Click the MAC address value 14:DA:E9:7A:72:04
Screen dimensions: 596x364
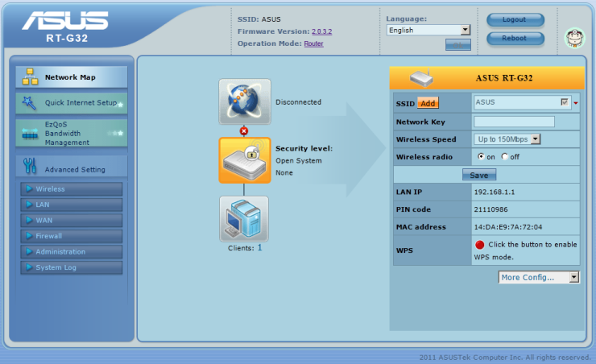coord(508,227)
